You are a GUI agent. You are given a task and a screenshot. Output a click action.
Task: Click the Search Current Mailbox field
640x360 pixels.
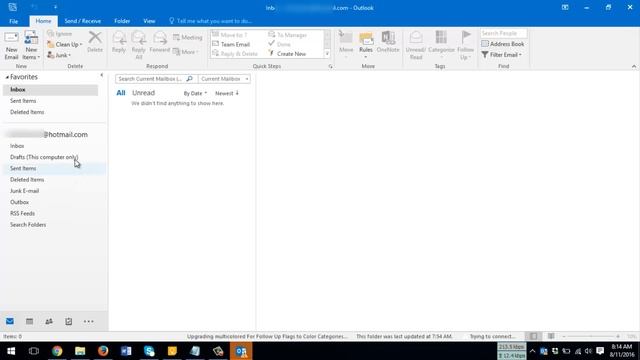pyautogui.click(x=150, y=79)
